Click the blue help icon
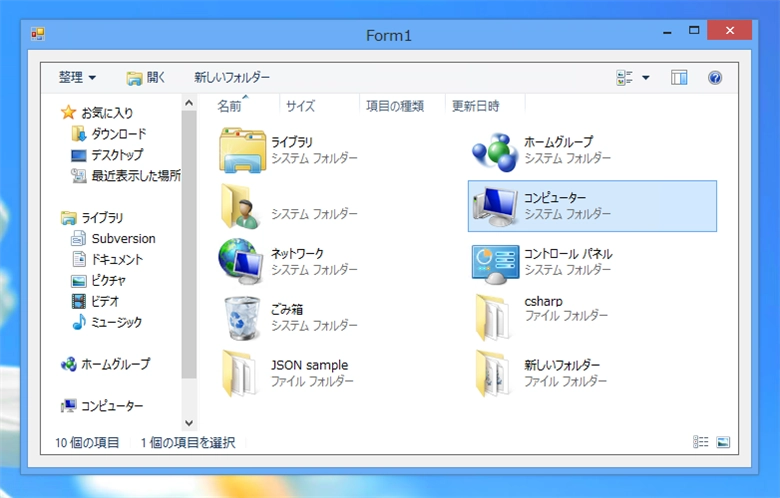 coord(715,78)
